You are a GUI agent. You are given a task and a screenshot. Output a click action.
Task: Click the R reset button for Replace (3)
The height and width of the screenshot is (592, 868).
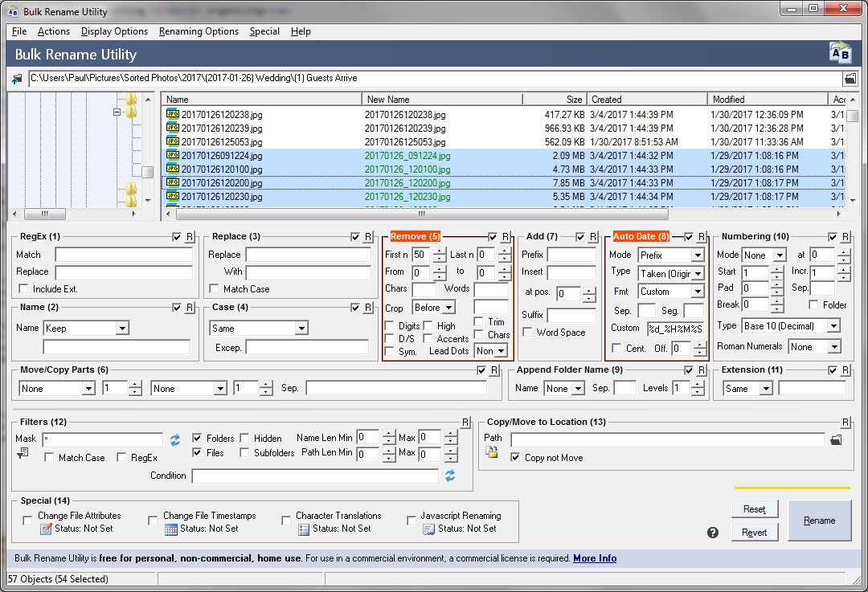click(368, 237)
